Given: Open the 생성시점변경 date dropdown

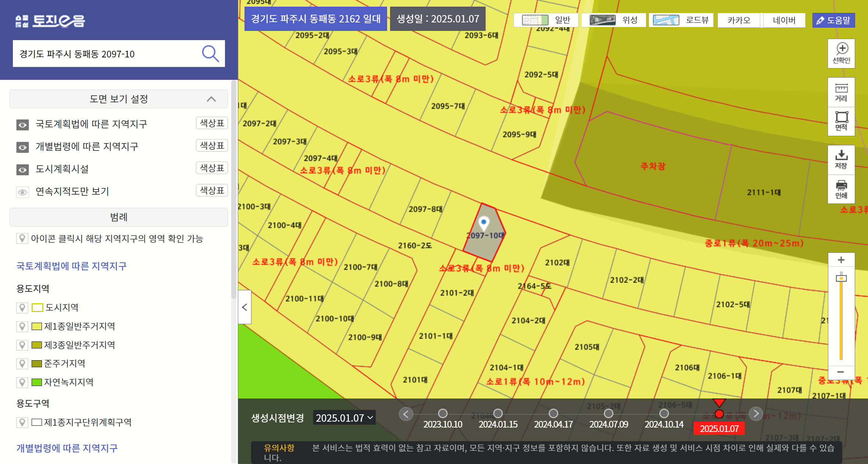Looking at the screenshot, I should click(344, 418).
